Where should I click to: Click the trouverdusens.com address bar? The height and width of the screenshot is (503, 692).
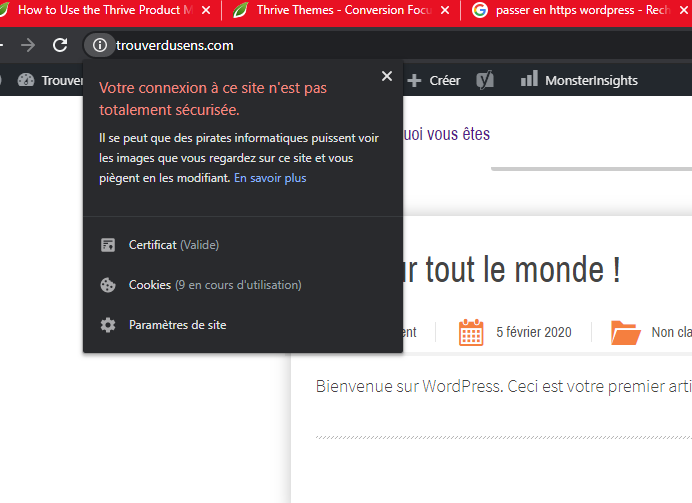[300, 45]
